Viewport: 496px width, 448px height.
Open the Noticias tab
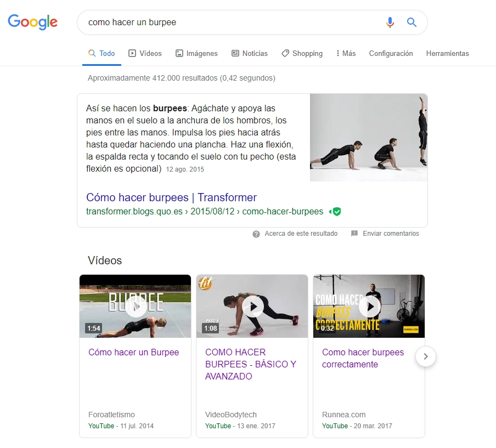(250, 53)
